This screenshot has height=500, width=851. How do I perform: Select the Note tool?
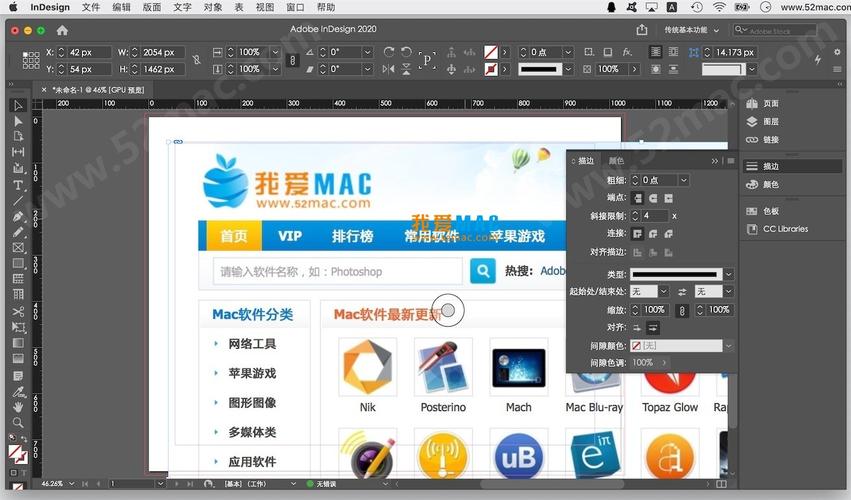point(18,376)
